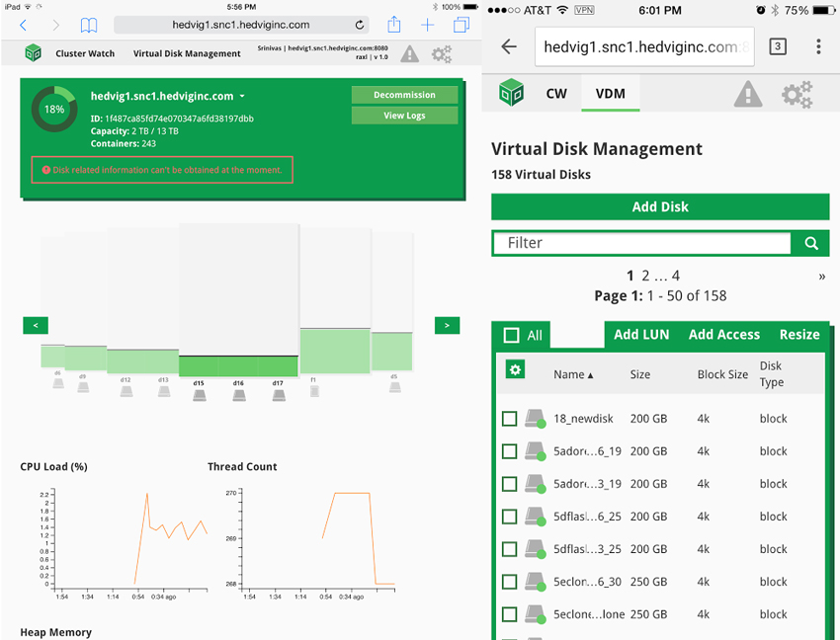Click the Add Disk button

click(660, 206)
